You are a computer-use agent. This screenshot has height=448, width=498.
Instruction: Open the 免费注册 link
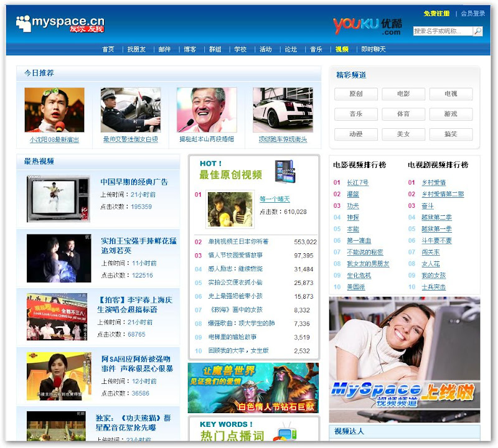pos(436,13)
